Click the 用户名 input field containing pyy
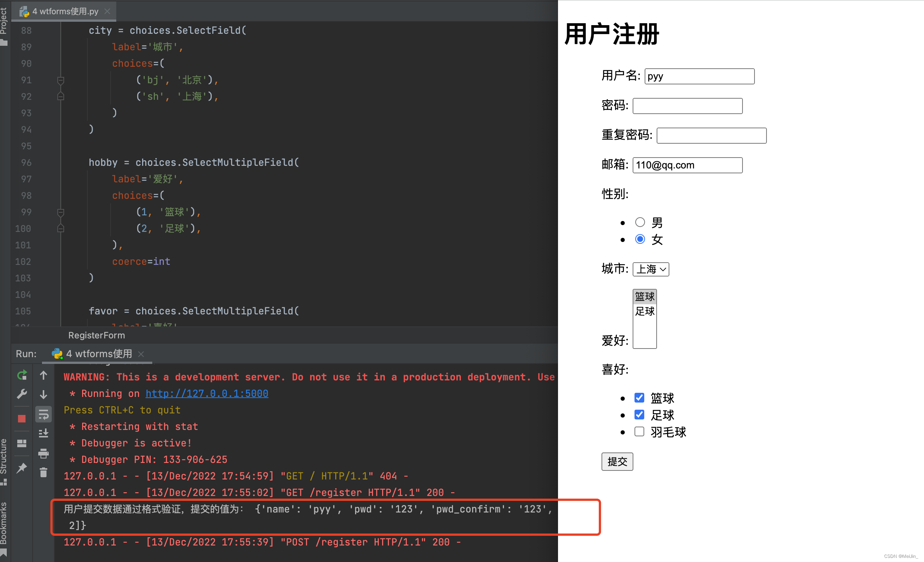 tap(699, 76)
